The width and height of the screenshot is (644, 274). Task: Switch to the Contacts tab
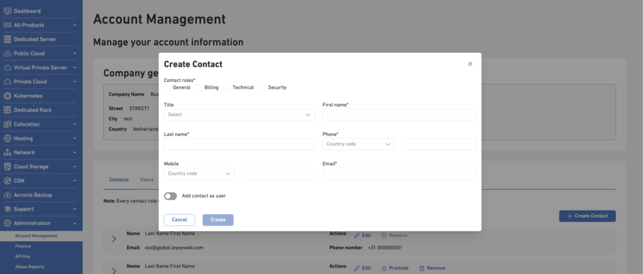tap(119, 180)
